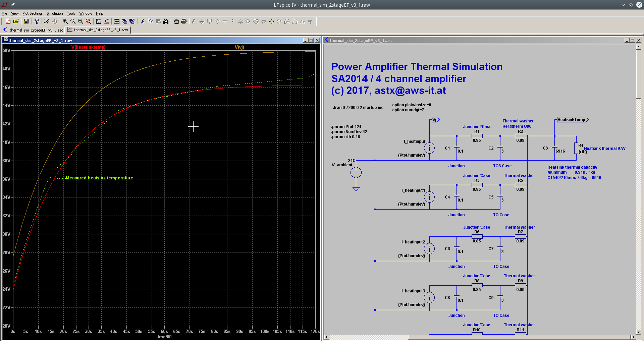Click the Text 'Aa' tool icon
This screenshot has width=644, height=341.
click(302, 21)
